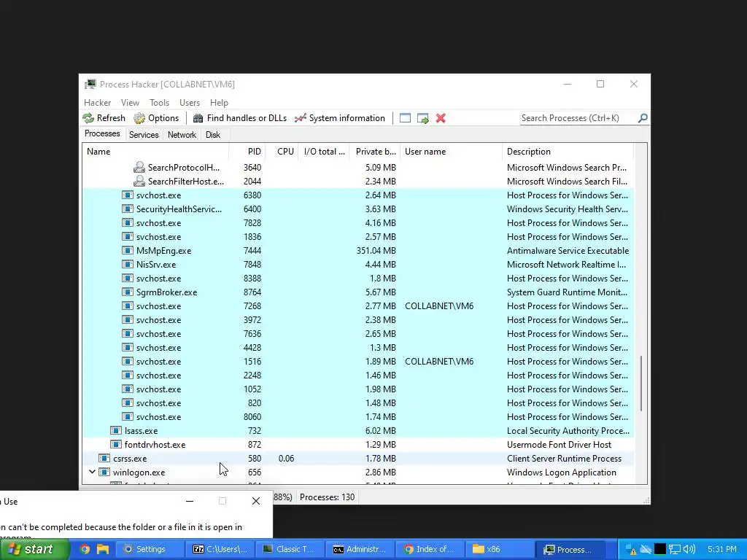The image size is (747, 560).
Task: Open the View menu
Action: pyautogui.click(x=130, y=103)
